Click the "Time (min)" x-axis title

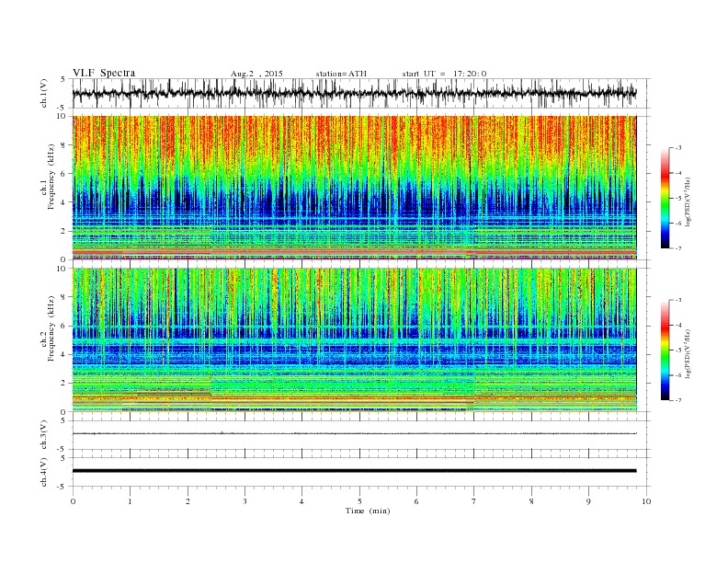point(368,511)
